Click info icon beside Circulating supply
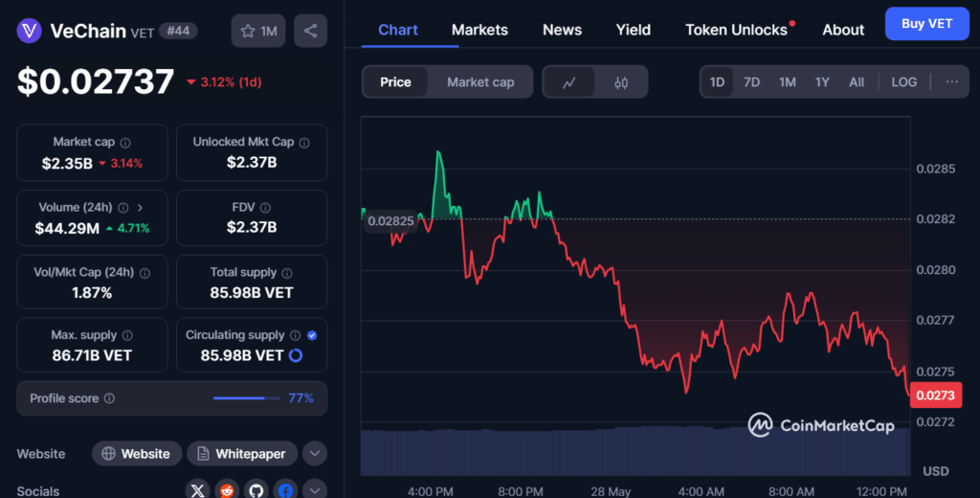The height and width of the screenshot is (498, 980). pos(295,335)
